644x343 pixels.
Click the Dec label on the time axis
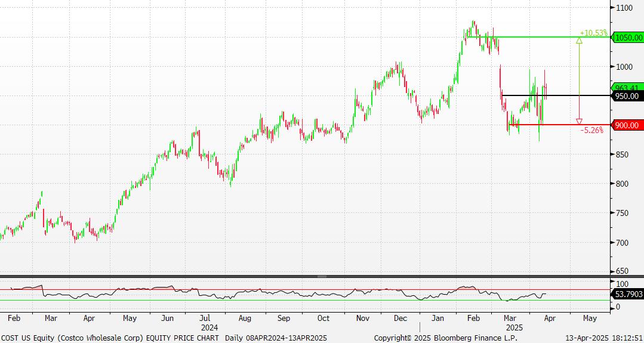pos(400,318)
